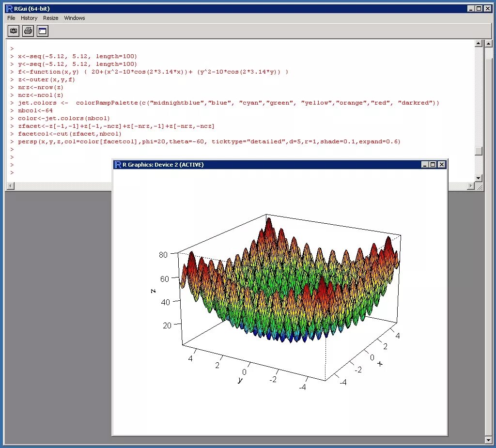
Task: Close the R Graphics Device 2 window
Action: [442, 165]
